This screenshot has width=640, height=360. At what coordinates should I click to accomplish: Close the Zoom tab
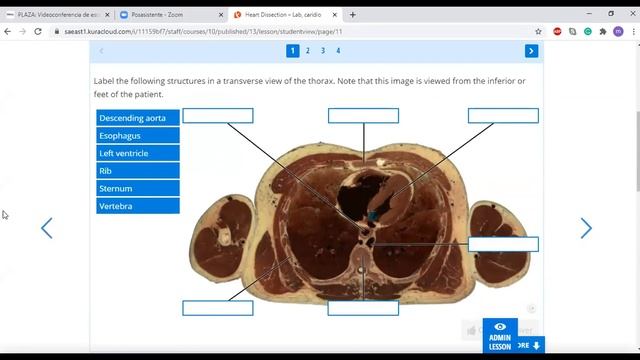pyautogui.click(x=221, y=15)
